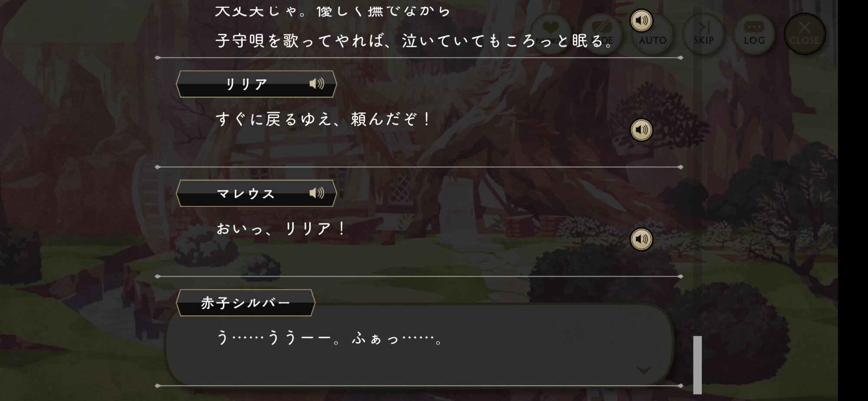Play round speaker beside すぐに戻るゆえ line
The width and height of the screenshot is (868, 401).
641,129
